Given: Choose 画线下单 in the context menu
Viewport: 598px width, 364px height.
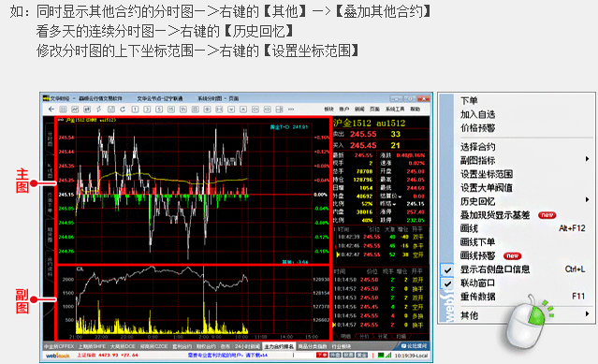Looking at the screenshot, I should point(478,242).
